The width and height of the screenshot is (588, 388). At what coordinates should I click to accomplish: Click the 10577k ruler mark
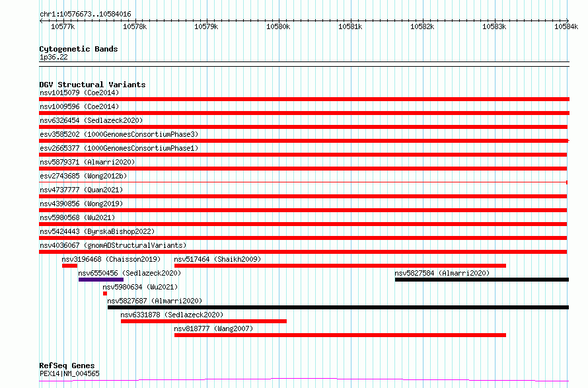63,26
